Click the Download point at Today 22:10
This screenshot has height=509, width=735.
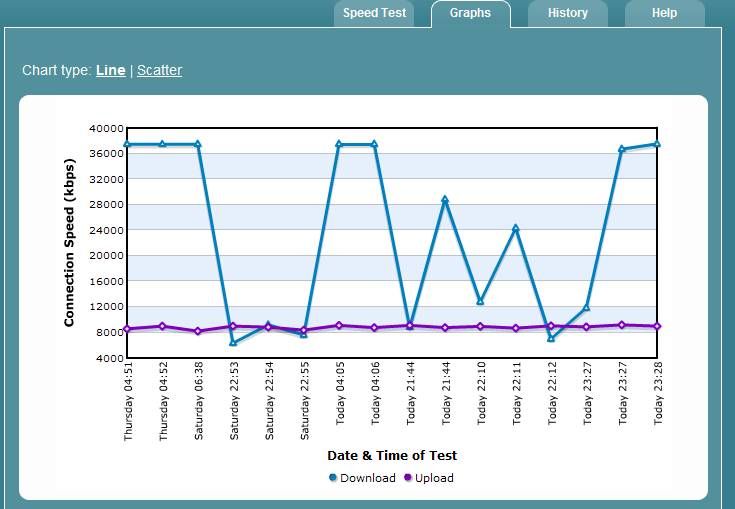coord(481,301)
